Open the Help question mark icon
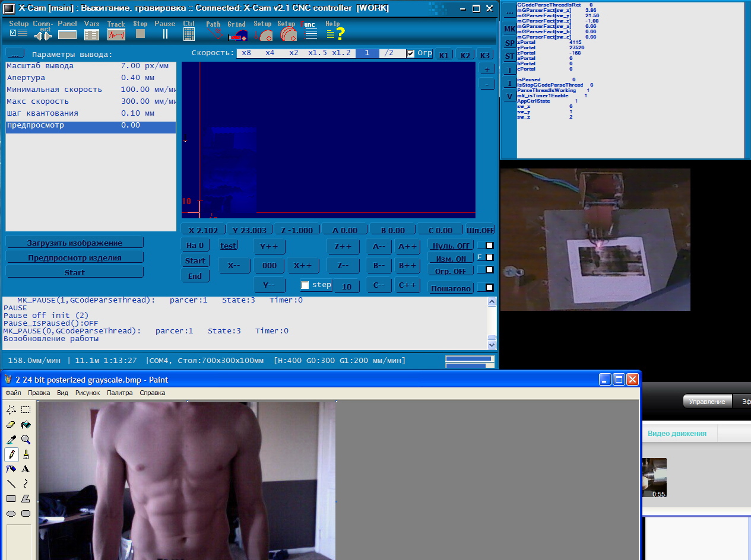Screen dimensions: 751x560 tap(334, 31)
